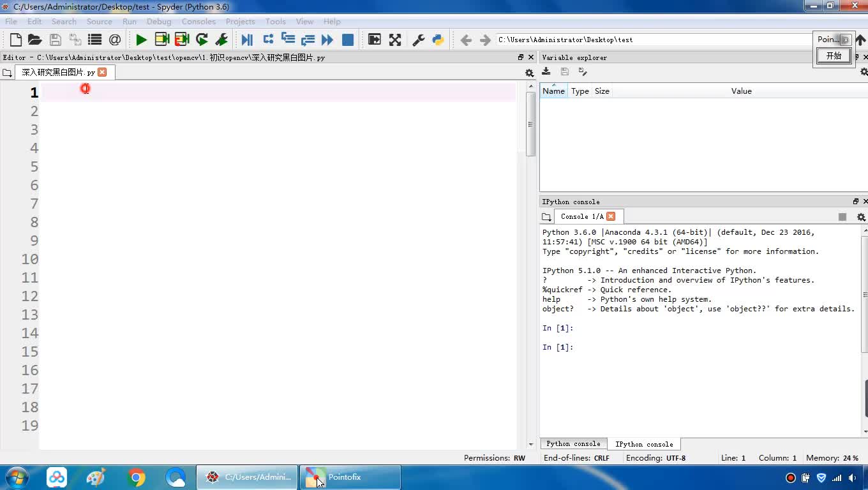Start debugging with the Debug file icon
This screenshot has height=490, width=868.
coord(247,40)
